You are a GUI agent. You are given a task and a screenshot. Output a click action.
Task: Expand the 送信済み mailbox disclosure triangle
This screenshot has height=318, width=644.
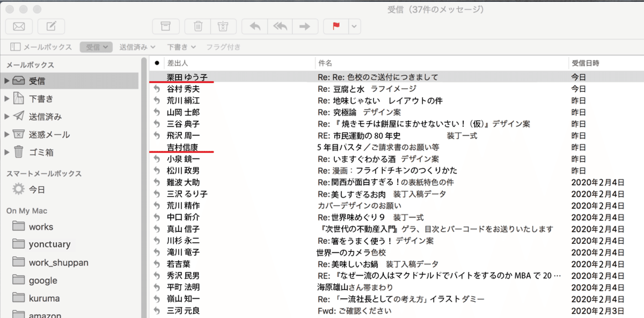[7, 117]
